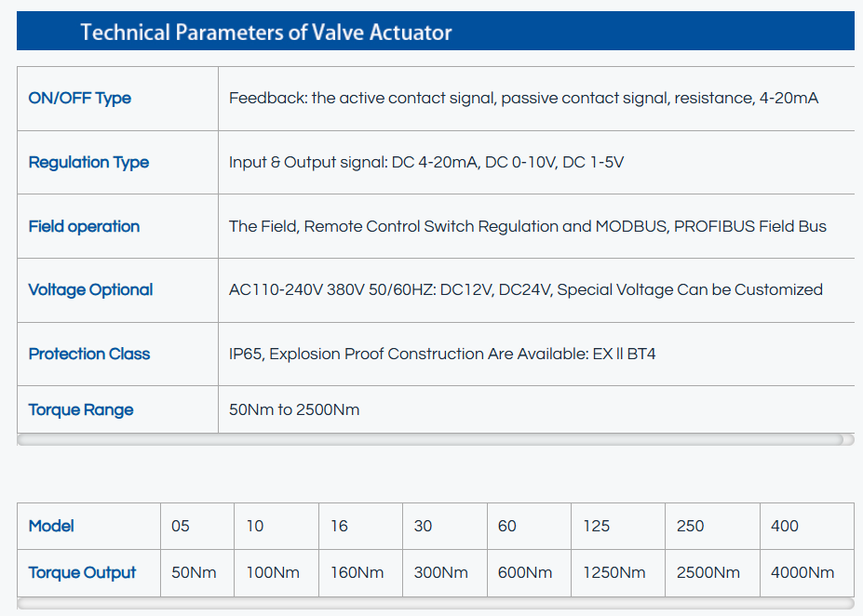Click the Torque Range row label
The height and width of the screenshot is (616, 863).
pos(81,409)
